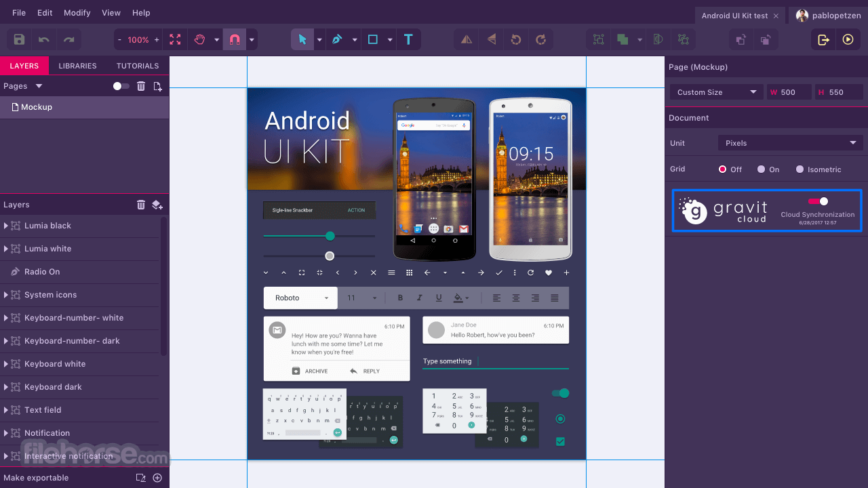
Task: Click the Send to back icon
Action: [766, 40]
